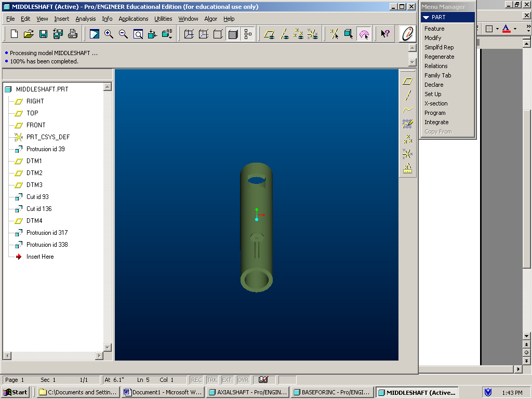Repaint the screen using the toolbar icon

95,34
